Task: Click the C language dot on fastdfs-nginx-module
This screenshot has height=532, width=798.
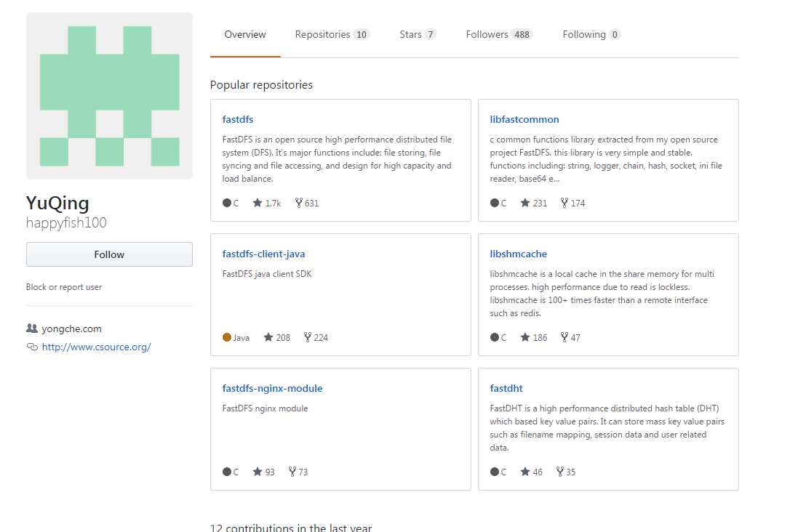Action: (227, 472)
